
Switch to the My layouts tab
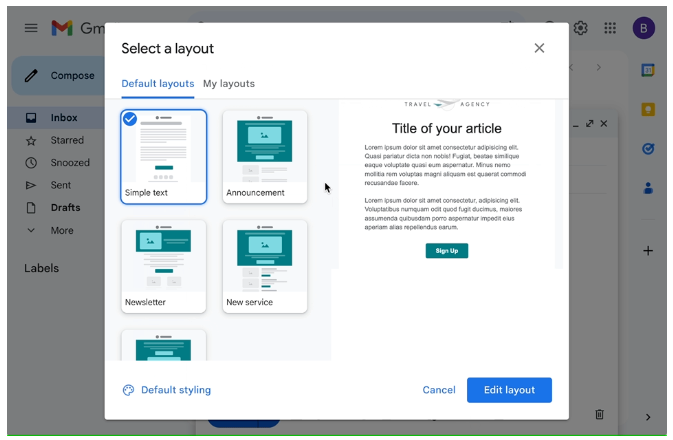click(x=228, y=83)
